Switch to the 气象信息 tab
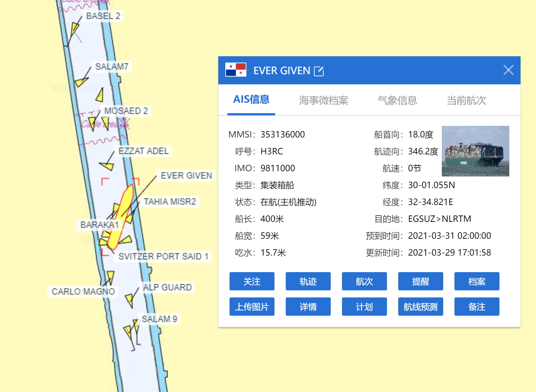 pyautogui.click(x=397, y=101)
